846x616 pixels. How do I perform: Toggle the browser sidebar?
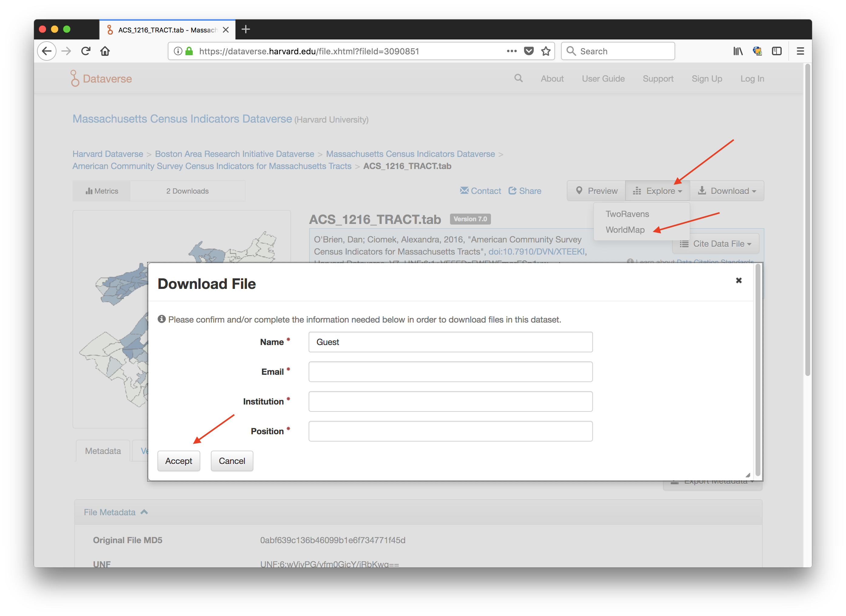(777, 51)
